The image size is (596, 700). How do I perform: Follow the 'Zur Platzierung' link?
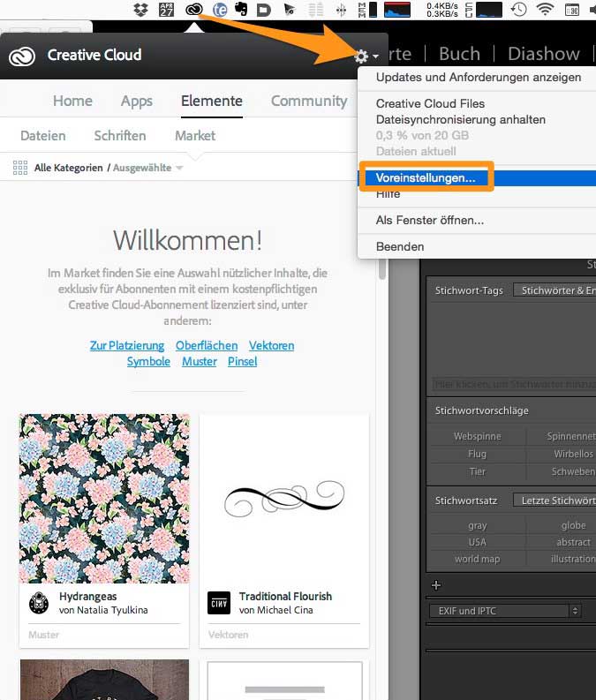127,345
